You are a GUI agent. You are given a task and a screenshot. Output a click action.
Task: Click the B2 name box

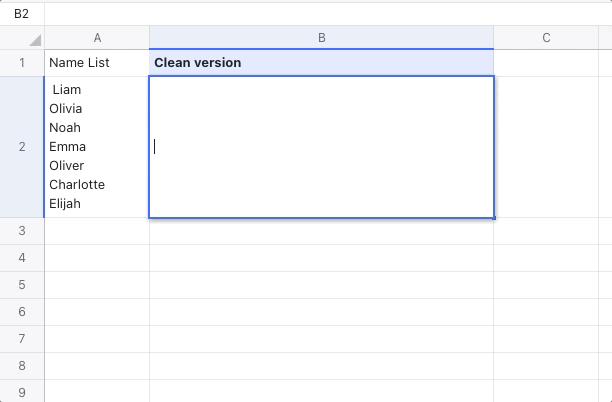pyautogui.click(x=22, y=13)
